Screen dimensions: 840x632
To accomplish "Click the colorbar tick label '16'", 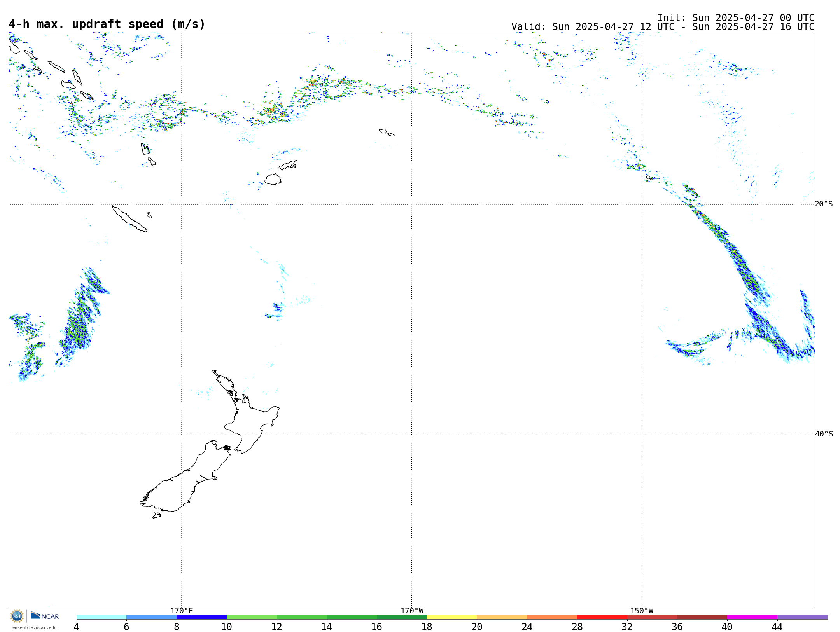I will (376, 627).
